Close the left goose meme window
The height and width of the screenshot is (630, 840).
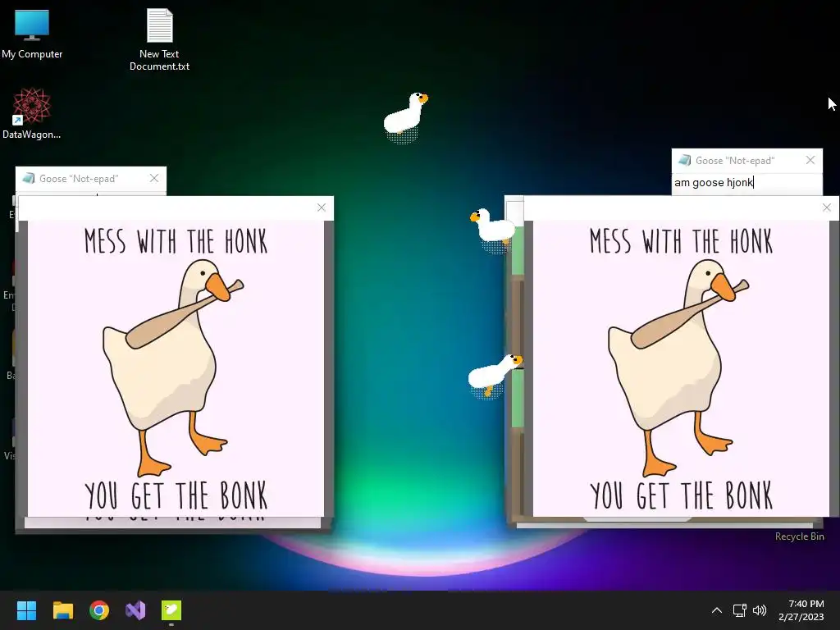322,208
